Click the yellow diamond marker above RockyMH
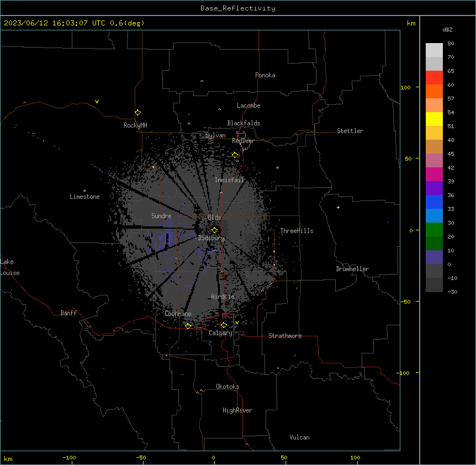 (x=138, y=112)
